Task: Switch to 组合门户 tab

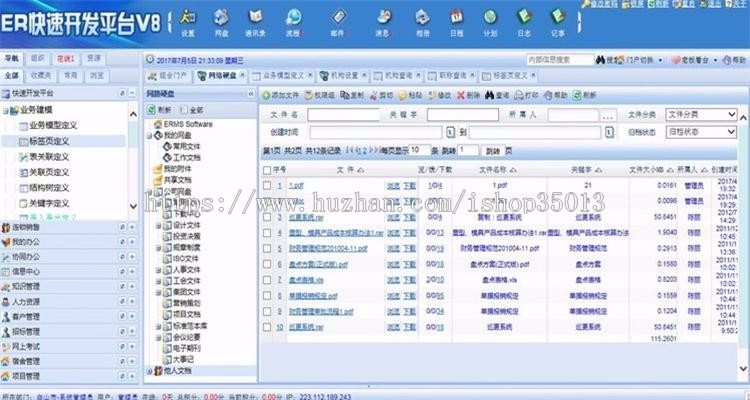Action: point(169,76)
